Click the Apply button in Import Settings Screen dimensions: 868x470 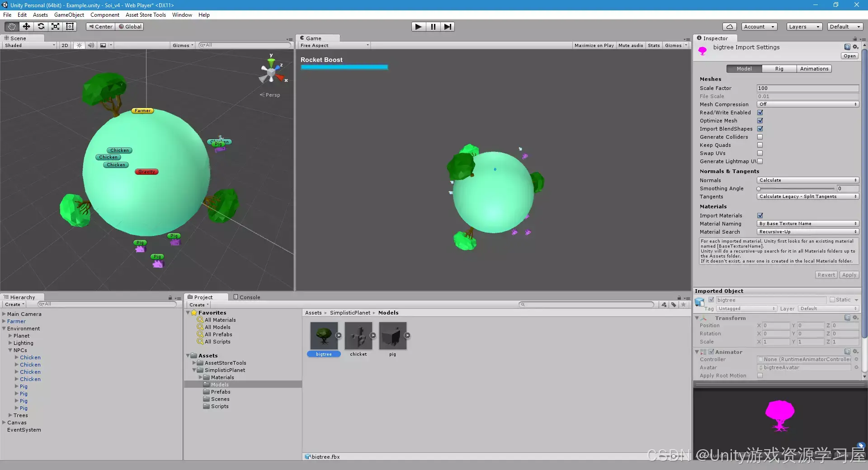[x=849, y=275]
